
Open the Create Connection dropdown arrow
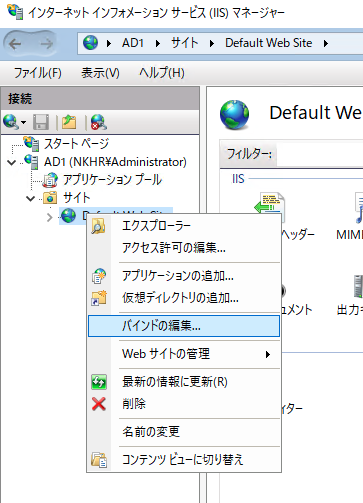(x=23, y=123)
